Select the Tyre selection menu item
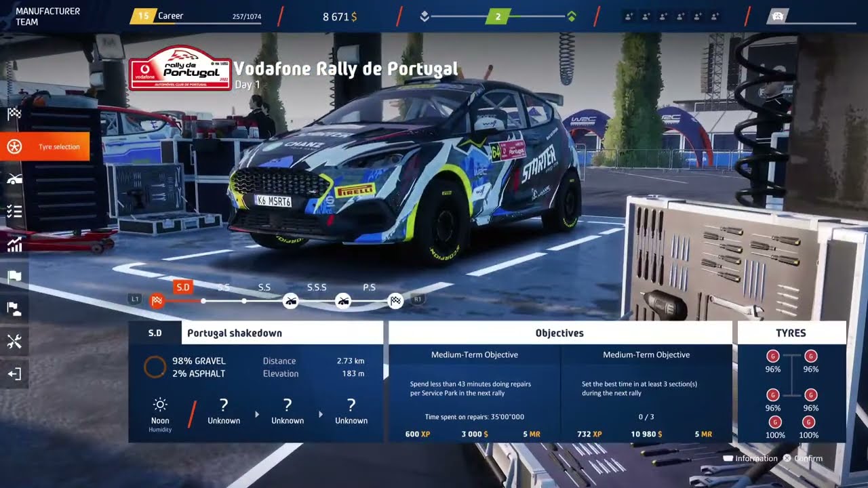 pos(45,146)
